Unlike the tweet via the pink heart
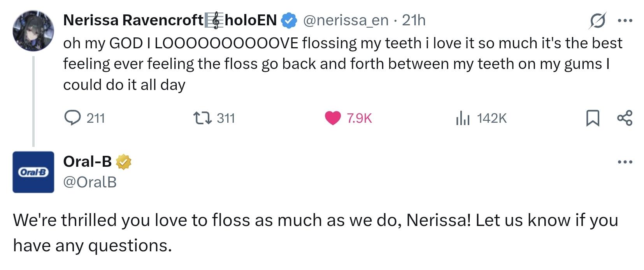The width and height of the screenshot is (644, 270). click(333, 118)
